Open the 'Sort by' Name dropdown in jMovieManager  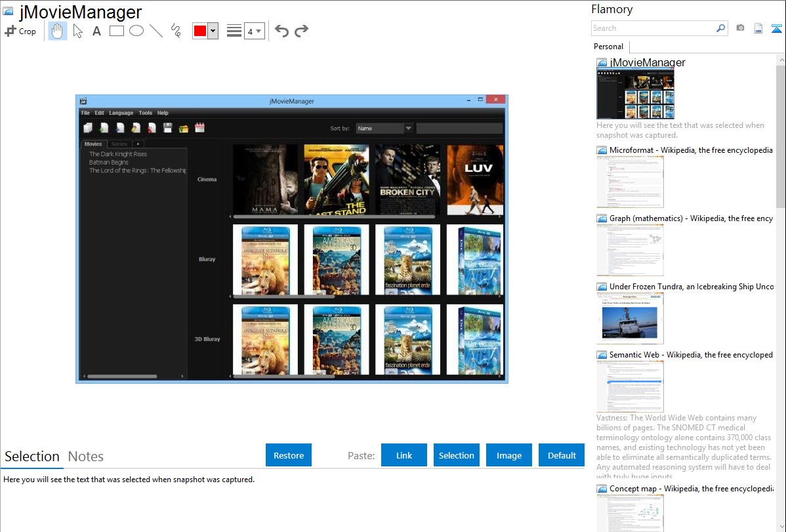pos(384,129)
